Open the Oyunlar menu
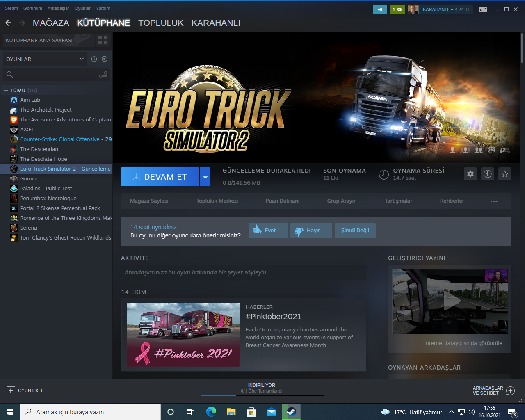Screen dimensions: 525x420 (82, 8)
